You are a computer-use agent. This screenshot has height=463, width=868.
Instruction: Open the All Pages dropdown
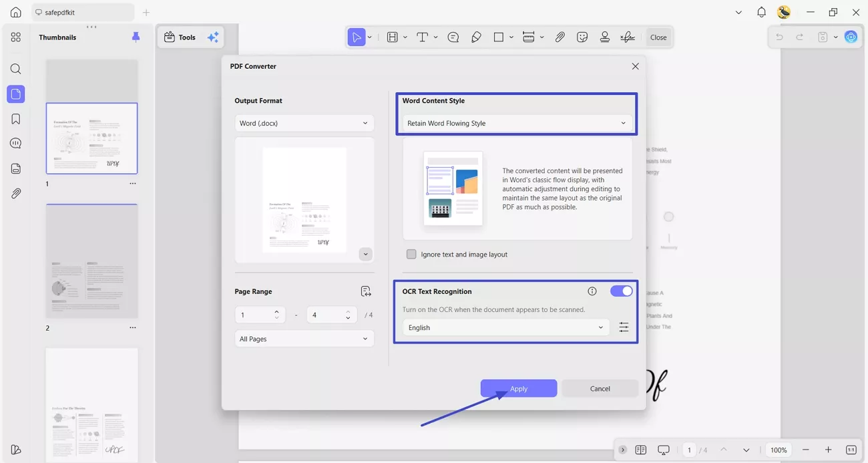[304, 339]
